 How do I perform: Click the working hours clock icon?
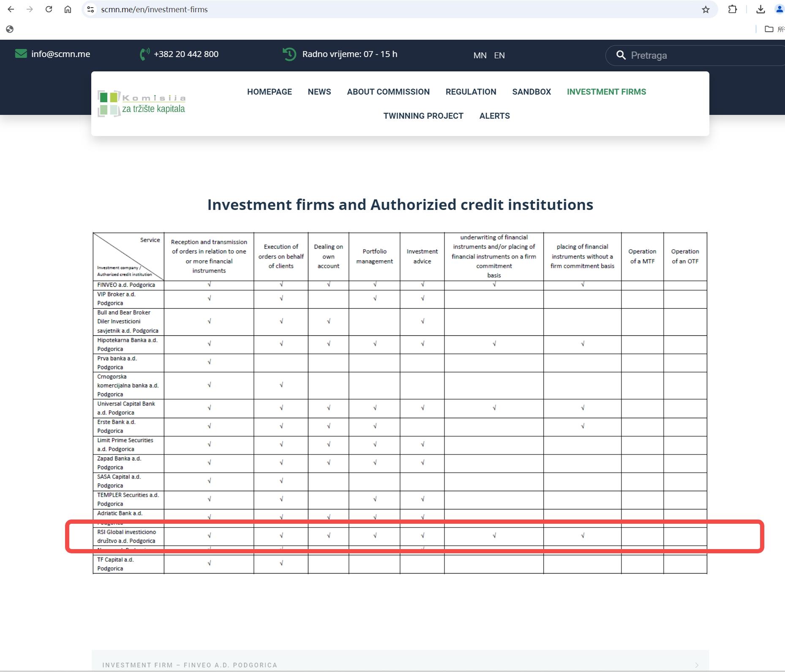pyautogui.click(x=289, y=54)
